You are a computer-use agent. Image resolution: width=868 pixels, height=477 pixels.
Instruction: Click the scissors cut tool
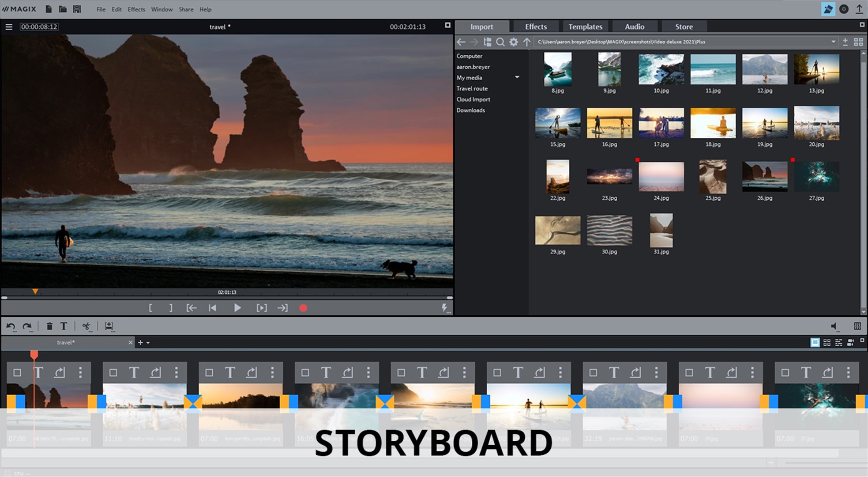[x=86, y=326]
